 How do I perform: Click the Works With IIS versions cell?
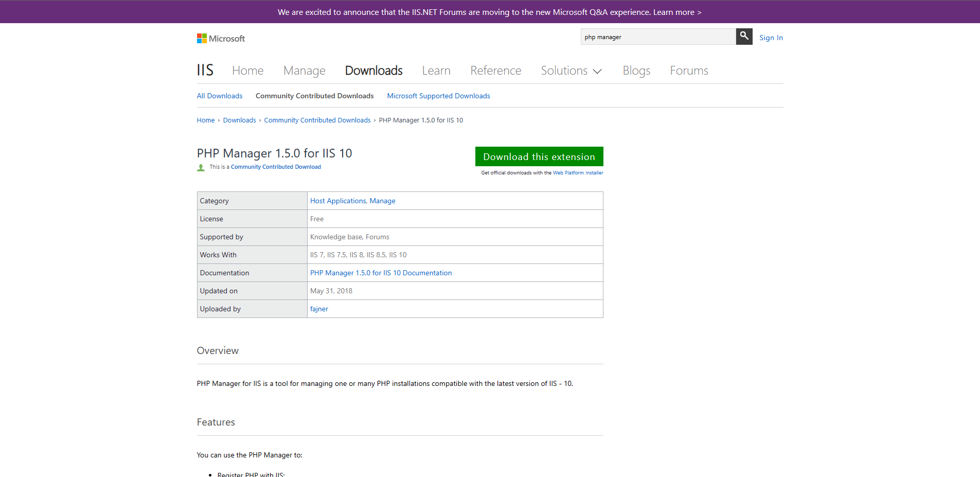455,255
